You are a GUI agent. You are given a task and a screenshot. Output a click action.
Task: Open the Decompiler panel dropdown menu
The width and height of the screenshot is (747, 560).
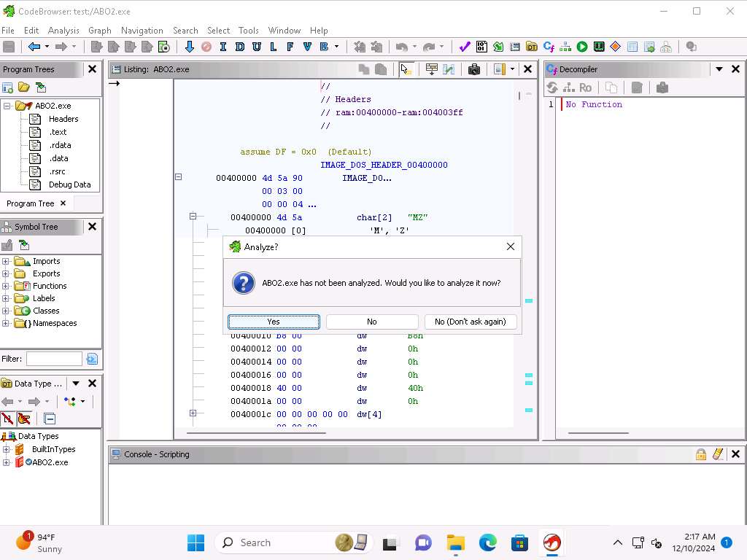click(x=719, y=69)
